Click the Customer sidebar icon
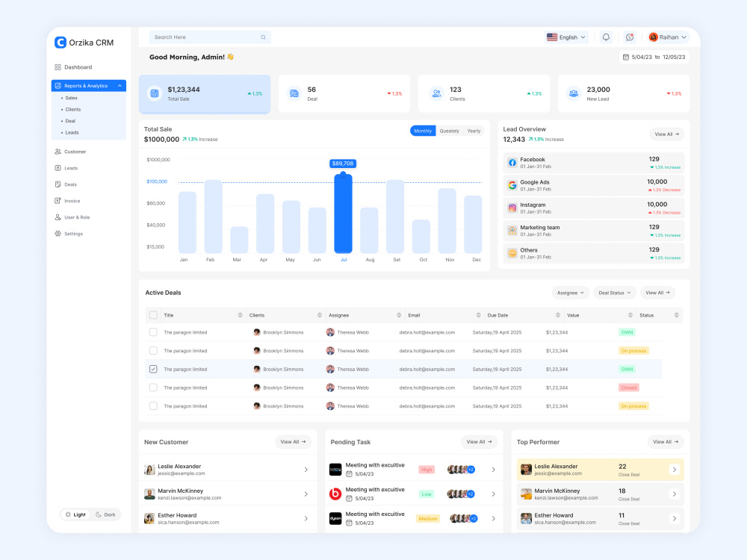The image size is (747, 560). click(58, 152)
